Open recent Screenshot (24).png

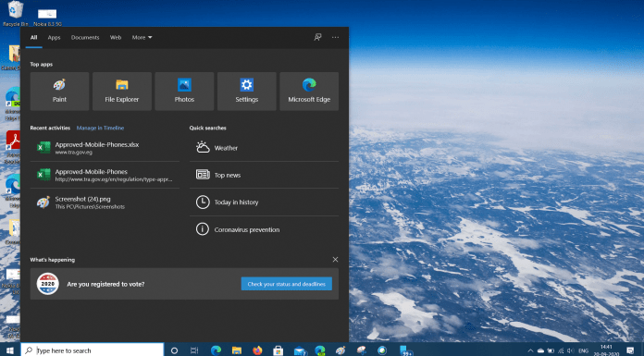(105, 203)
